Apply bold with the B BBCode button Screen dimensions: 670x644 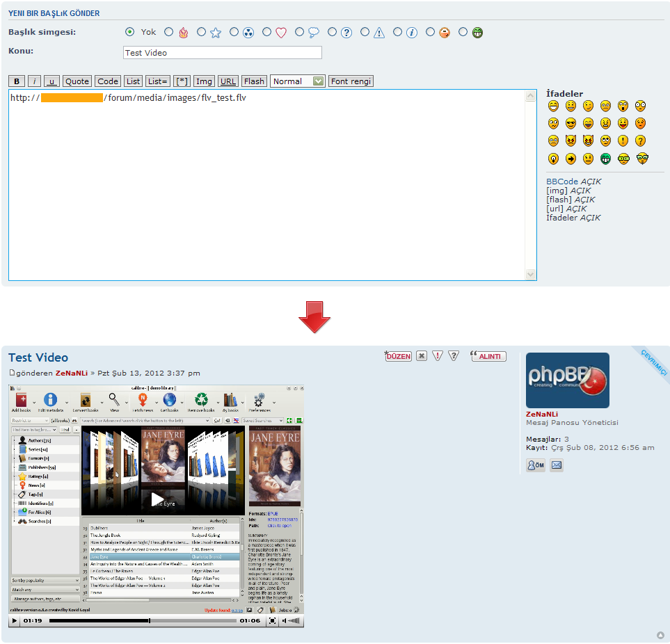17,81
